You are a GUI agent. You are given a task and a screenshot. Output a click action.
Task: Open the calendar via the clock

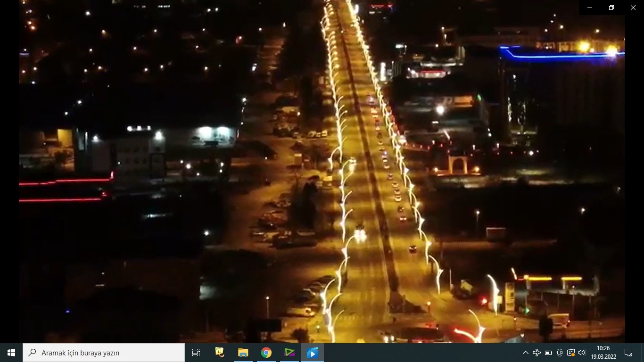click(603, 352)
